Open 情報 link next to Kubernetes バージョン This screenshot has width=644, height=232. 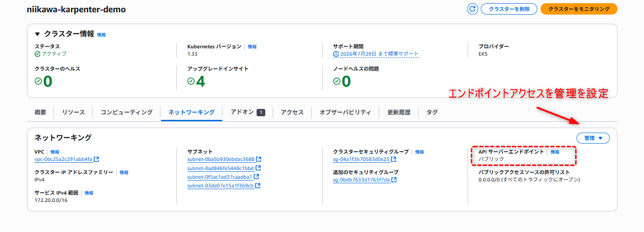coord(252,46)
